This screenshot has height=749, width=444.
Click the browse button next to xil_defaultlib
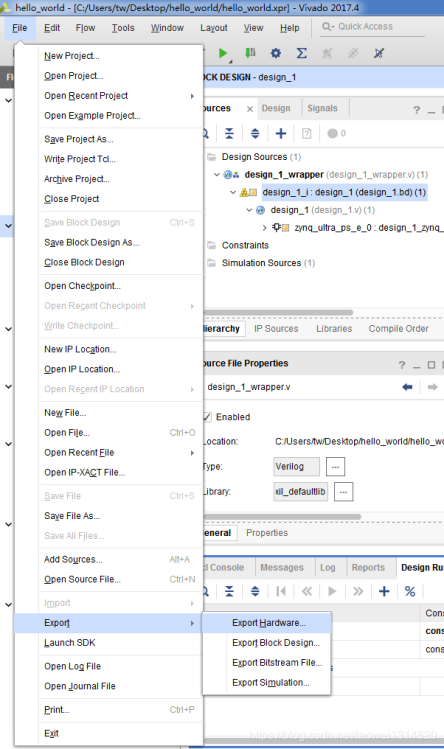(x=344, y=492)
